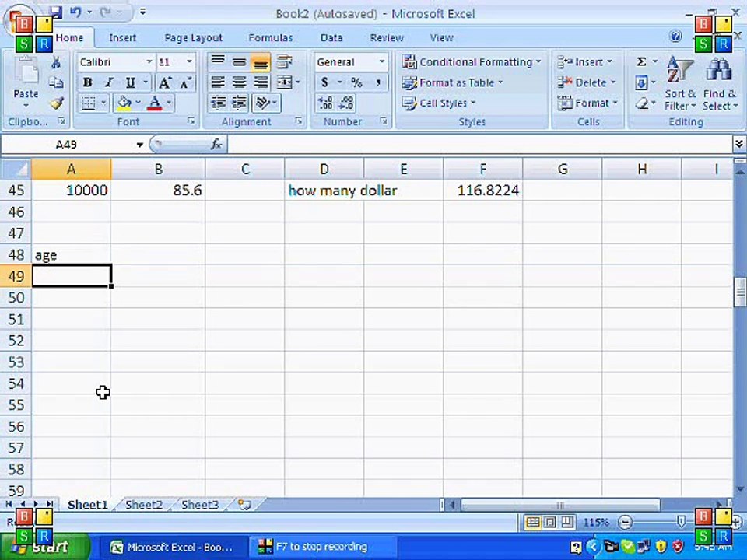747x560 pixels.
Task: Open Font dialog launcher
Action: 191,121
